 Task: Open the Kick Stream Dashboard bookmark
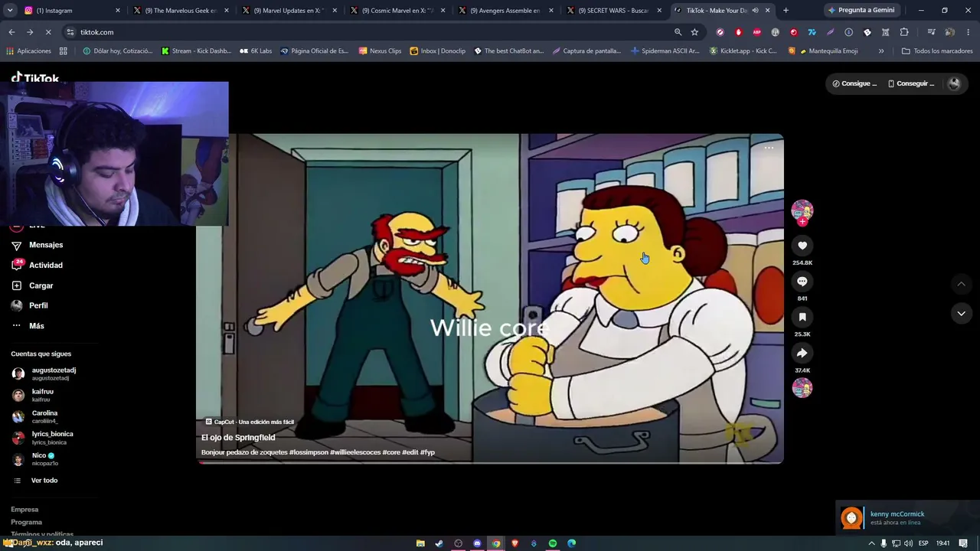point(196,51)
